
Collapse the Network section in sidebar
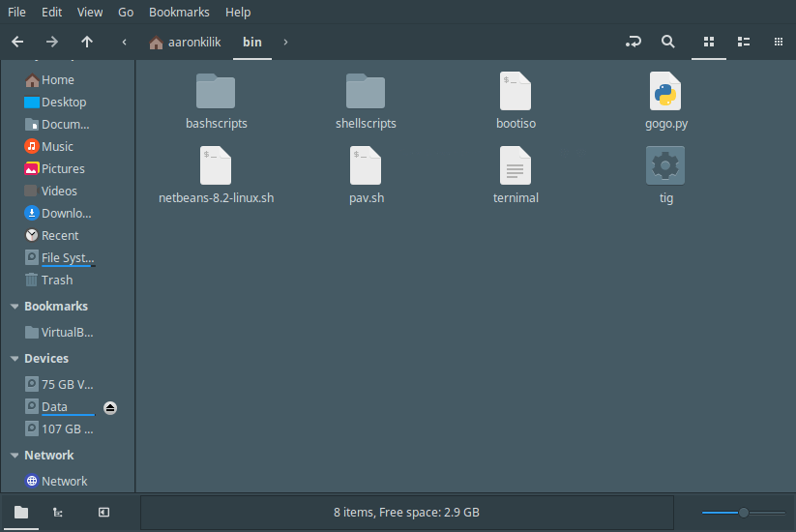(15, 456)
